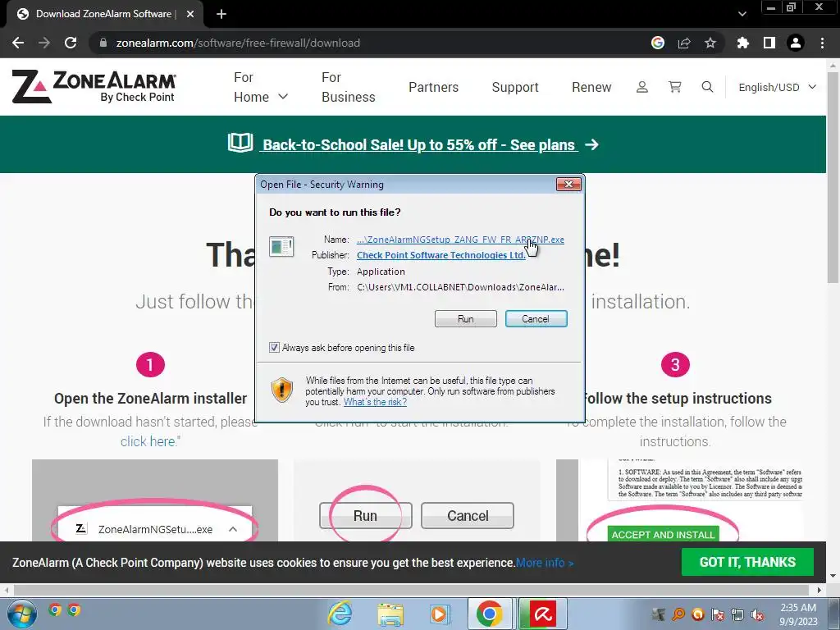This screenshot has height=630, width=840.
Task: Close the Download ZoneAlarm Software tab
Action: pyautogui.click(x=190, y=14)
